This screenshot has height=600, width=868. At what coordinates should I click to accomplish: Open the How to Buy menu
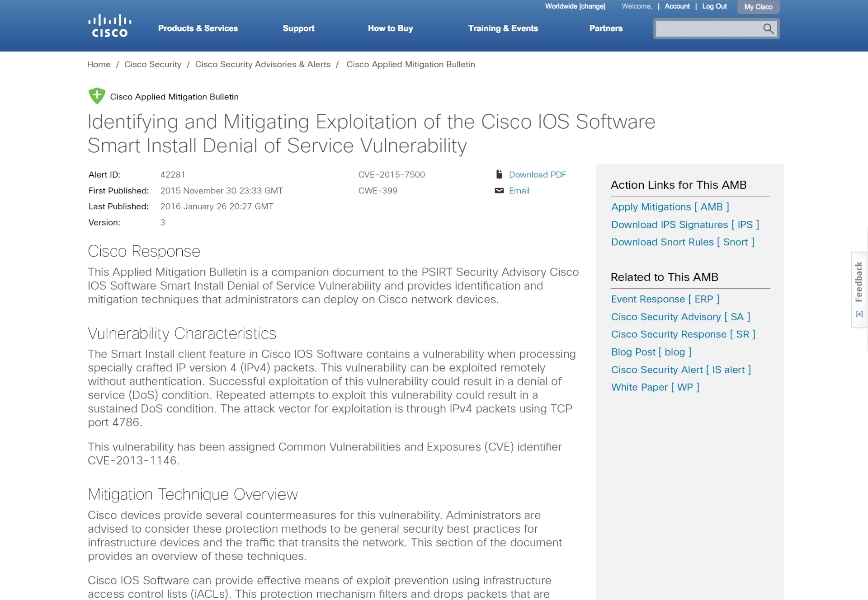(391, 28)
